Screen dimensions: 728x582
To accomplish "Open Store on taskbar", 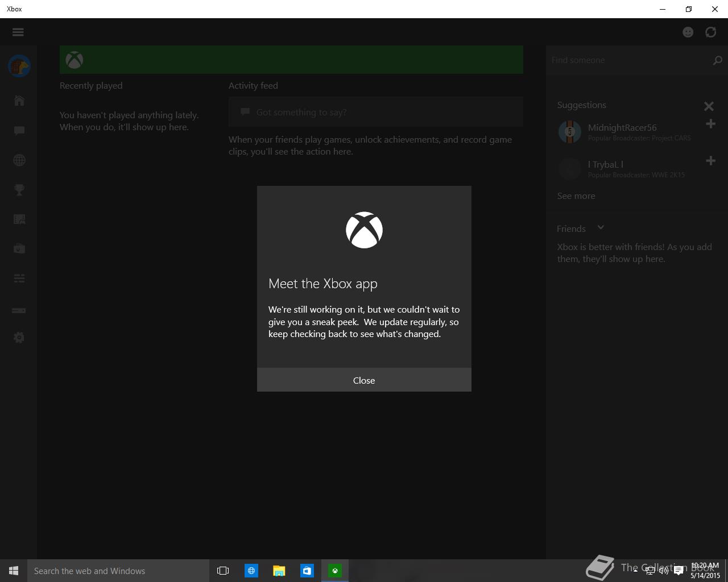I will (307, 571).
